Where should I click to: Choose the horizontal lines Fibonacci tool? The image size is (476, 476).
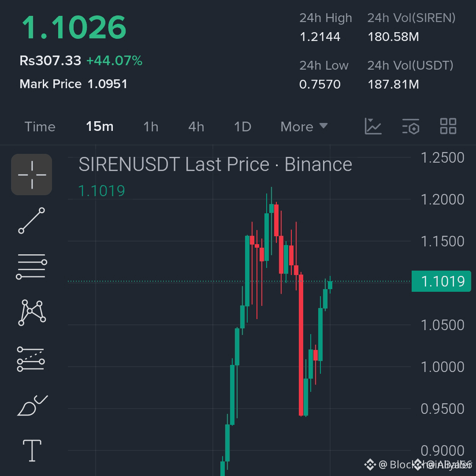(x=32, y=266)
